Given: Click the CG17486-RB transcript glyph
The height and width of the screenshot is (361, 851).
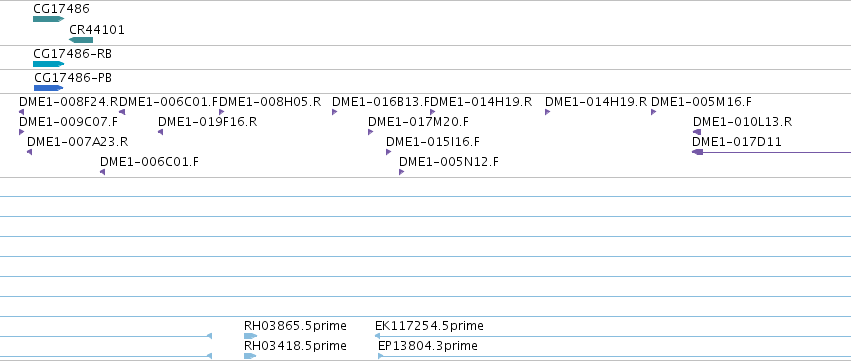Looking at the screenshot, I should (48, 64).
